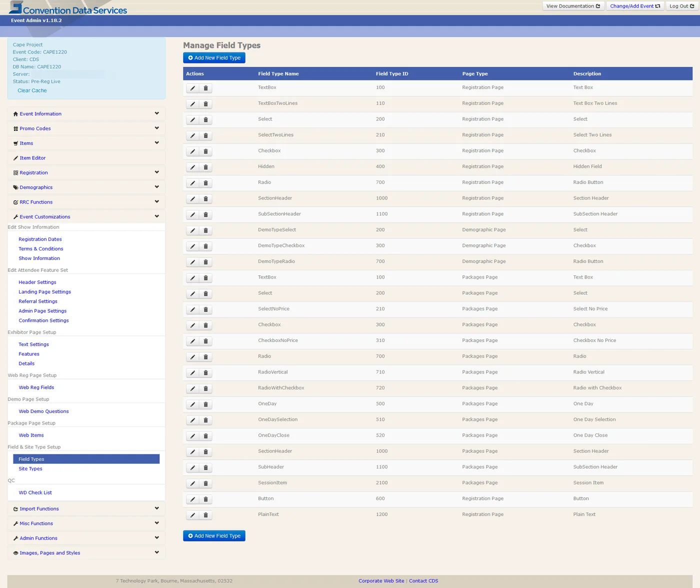700x588 pixels.
Task: Click the top Add New Field Type button
Action: coord(214,58)
